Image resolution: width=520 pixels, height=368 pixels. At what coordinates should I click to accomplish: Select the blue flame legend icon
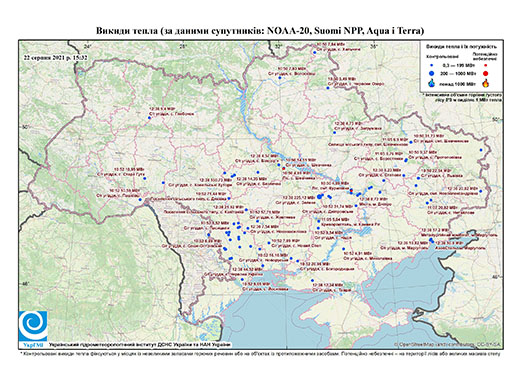click(432, 83)
